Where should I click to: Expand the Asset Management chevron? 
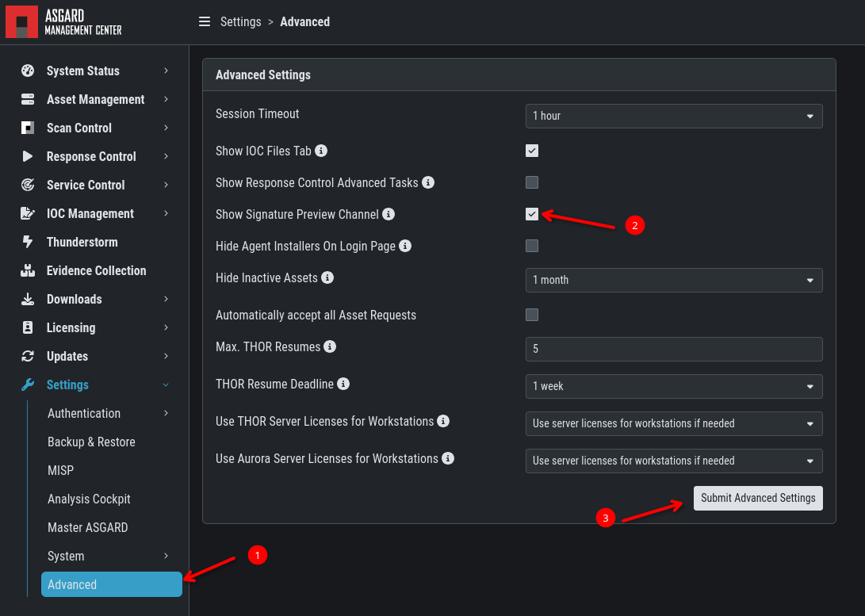pos(166,99)
